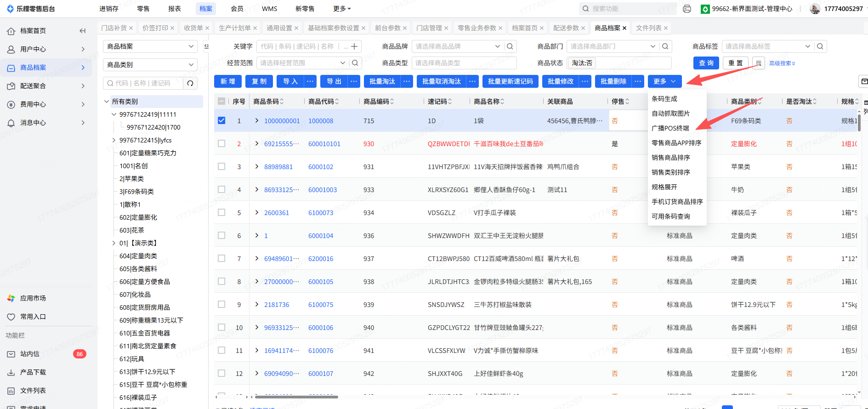
Task: Click the search icon beside 商品标签
Action: point(820,46)
